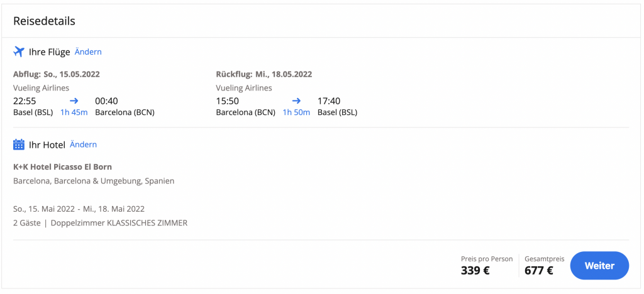Click the Abflug date So., 15.05.2022
Image resolution: width=644 pixels, height=294 pixels.
tap(57, 74)
